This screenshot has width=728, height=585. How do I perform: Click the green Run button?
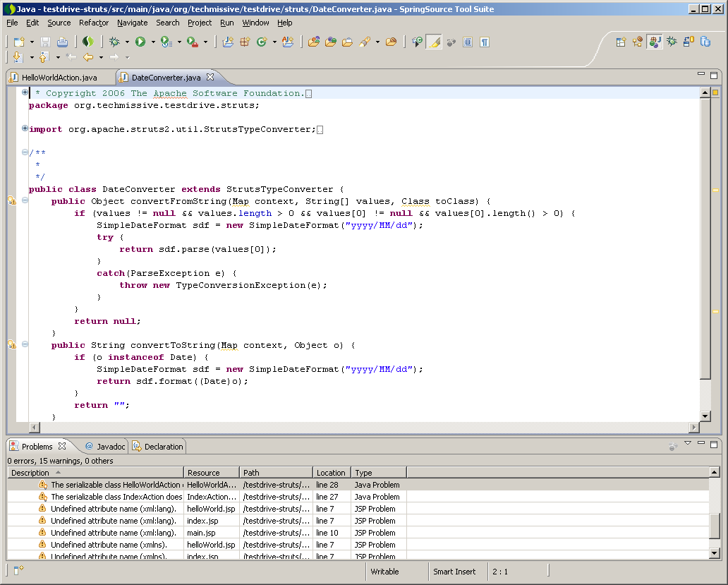(140, 42)
